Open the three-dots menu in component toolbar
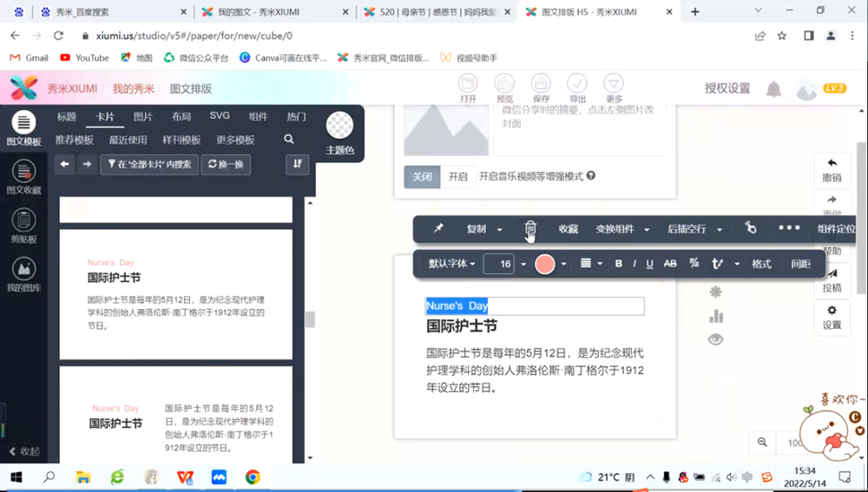This screenshot has width=868, height=492. tap(789, 228)
